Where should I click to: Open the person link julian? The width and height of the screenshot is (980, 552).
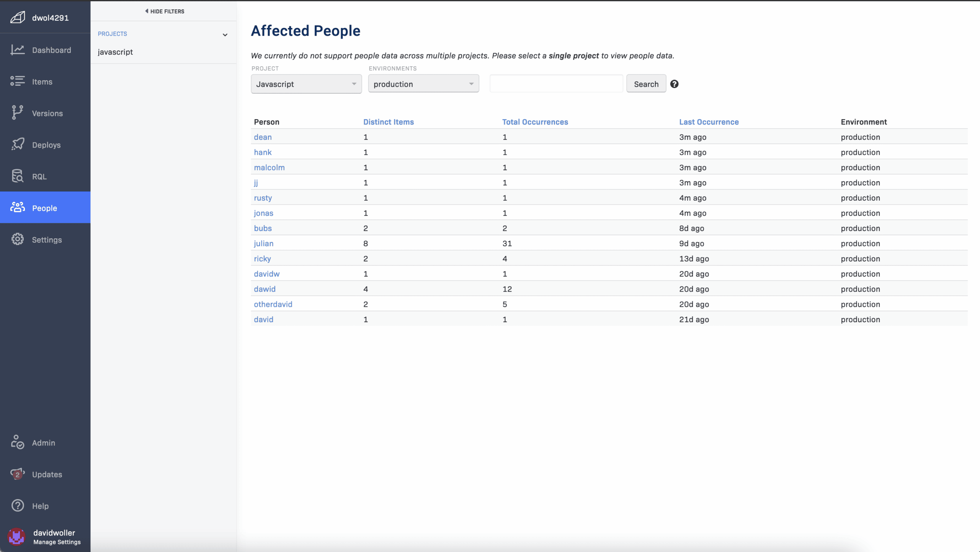click(263, 243)
